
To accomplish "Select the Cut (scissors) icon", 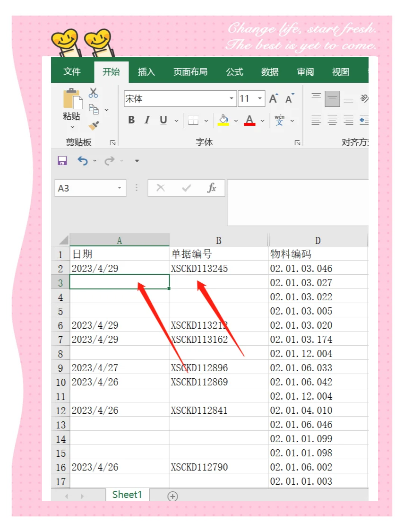I will pos(93,93).
